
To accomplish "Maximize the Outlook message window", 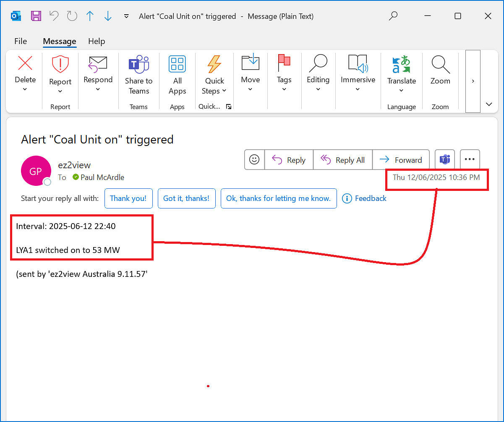I will pos(458,16).
